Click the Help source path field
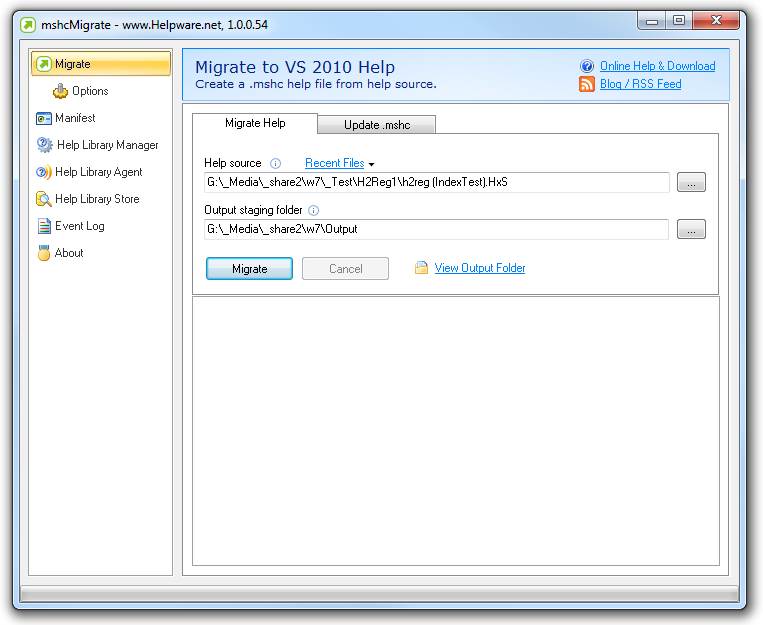The image size is (763, 625). pos(436,182)
